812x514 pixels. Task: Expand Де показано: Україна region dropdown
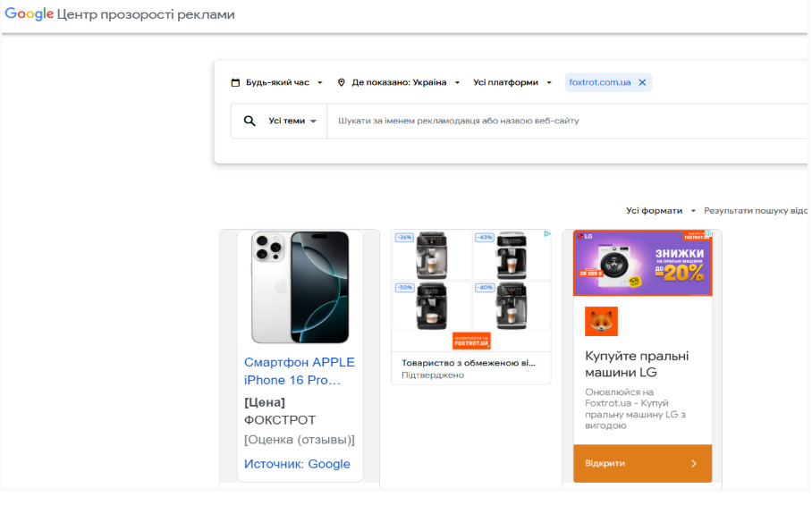point(399,82)
